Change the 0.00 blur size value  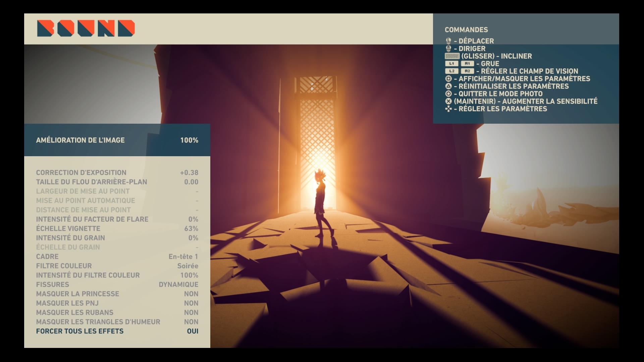tap(191, 182)
